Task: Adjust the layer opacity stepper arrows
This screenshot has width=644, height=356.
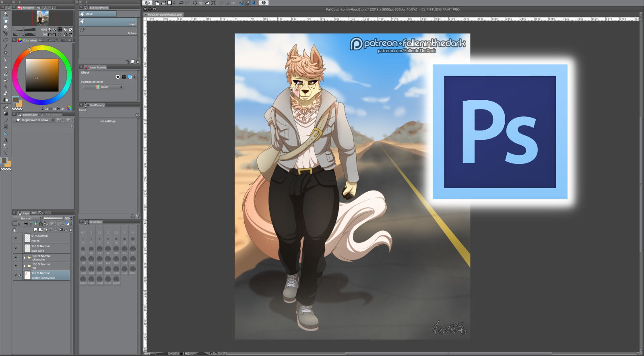Action: click(x=72, y=218)
